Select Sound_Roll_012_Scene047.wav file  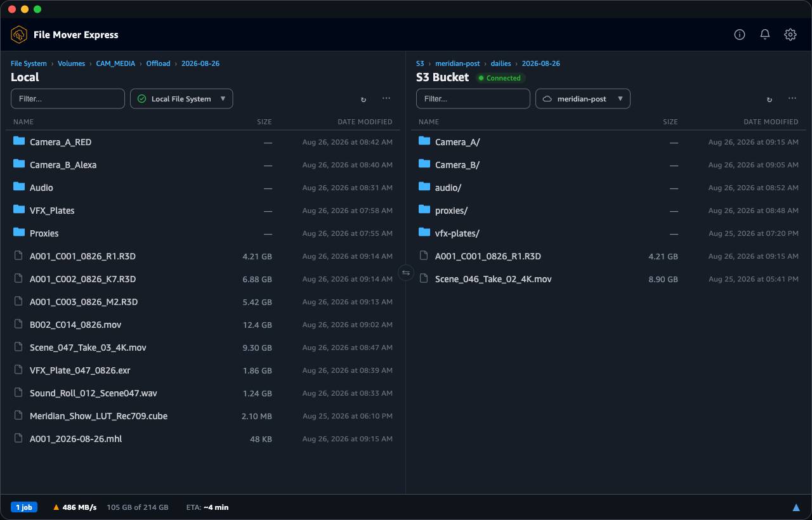coord(203,393)
